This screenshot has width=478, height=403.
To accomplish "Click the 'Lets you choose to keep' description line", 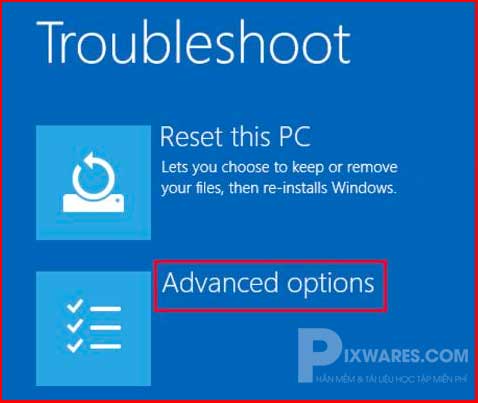I will (279, 167).
